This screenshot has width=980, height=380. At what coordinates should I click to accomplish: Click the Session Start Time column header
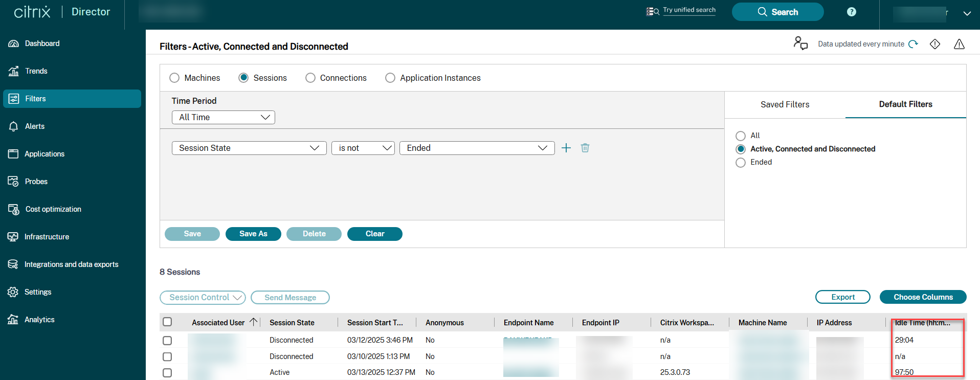tap(375, 323)
